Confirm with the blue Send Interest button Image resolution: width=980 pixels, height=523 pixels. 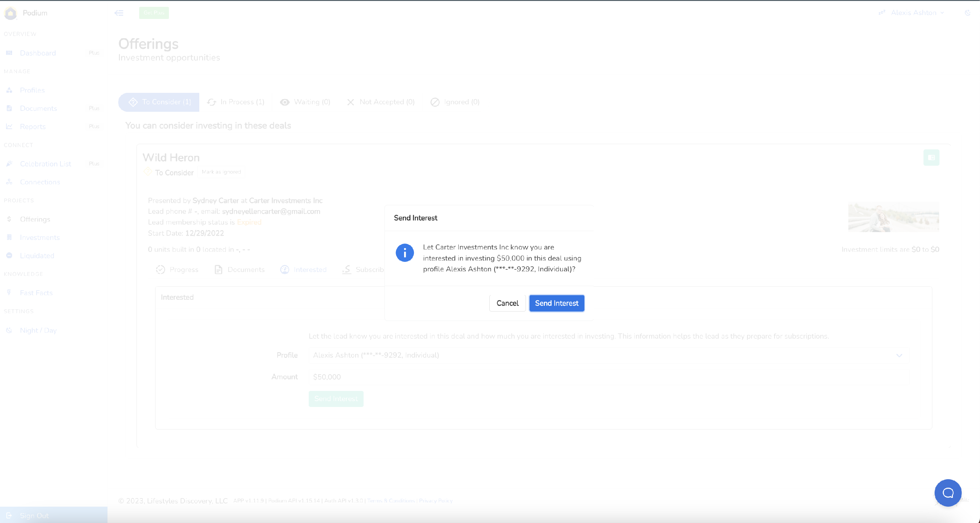pos(557,303)
